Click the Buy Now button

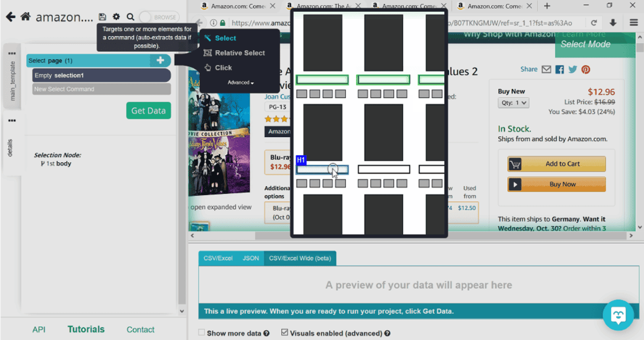(556, 184)
